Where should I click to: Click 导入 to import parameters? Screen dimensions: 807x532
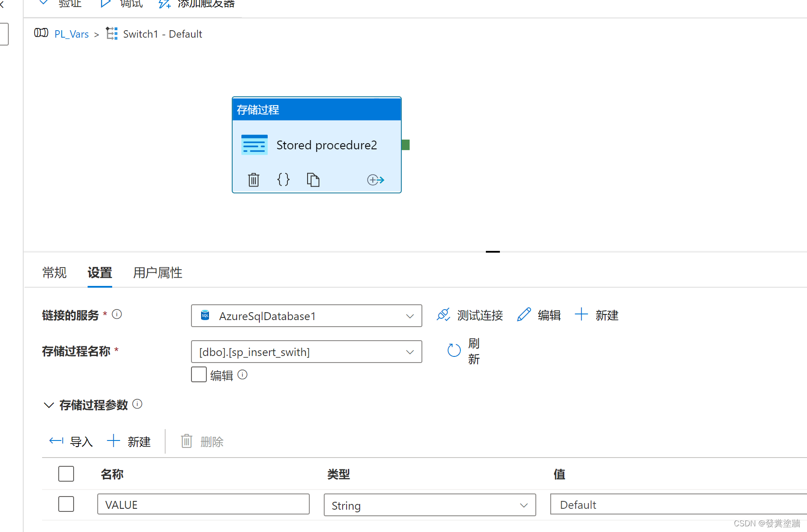pos(71,441)
